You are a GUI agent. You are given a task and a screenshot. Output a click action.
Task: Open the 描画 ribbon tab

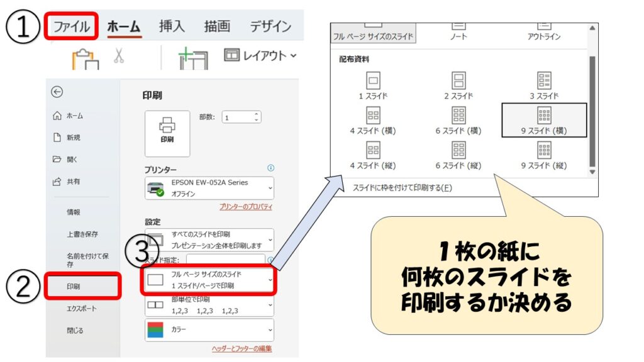point(217,26)
